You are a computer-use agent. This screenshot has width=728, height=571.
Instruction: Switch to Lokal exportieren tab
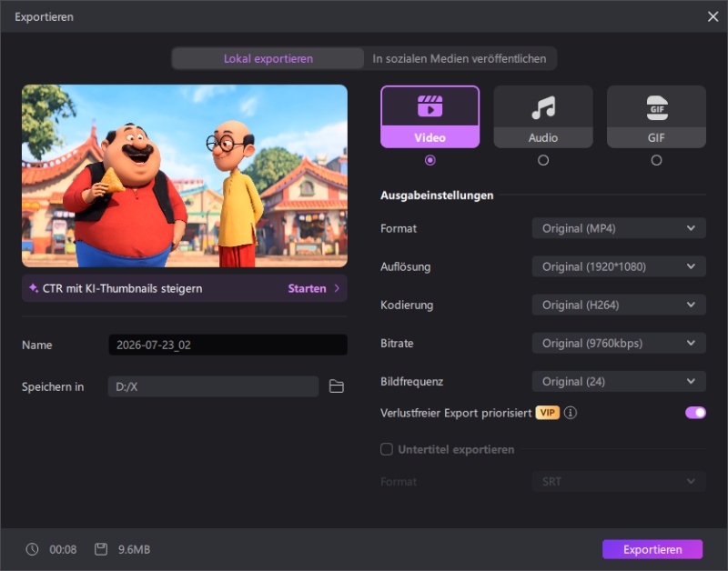(268, 58)
